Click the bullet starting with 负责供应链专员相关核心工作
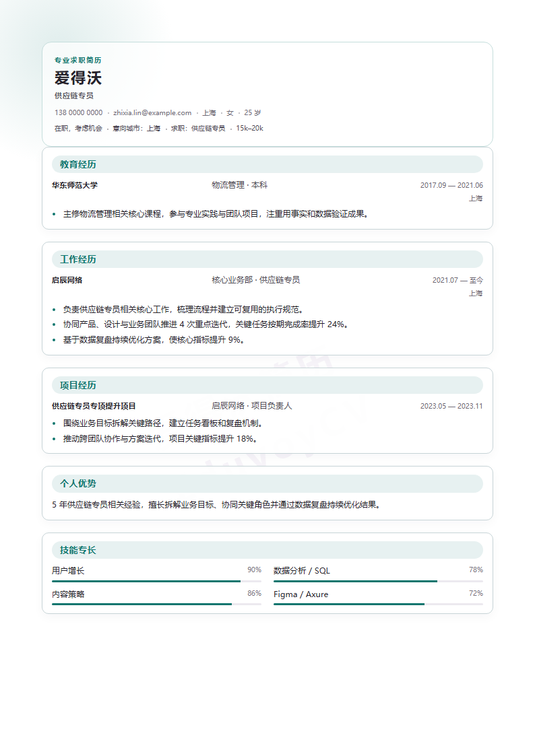The width and height of the screenshot is (535, 756). (x=183, y=310)
